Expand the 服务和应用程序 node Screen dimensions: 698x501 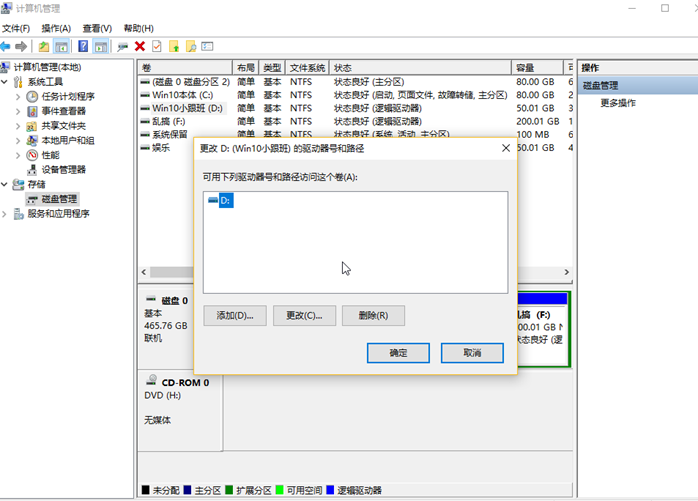[x=6, y=214]
